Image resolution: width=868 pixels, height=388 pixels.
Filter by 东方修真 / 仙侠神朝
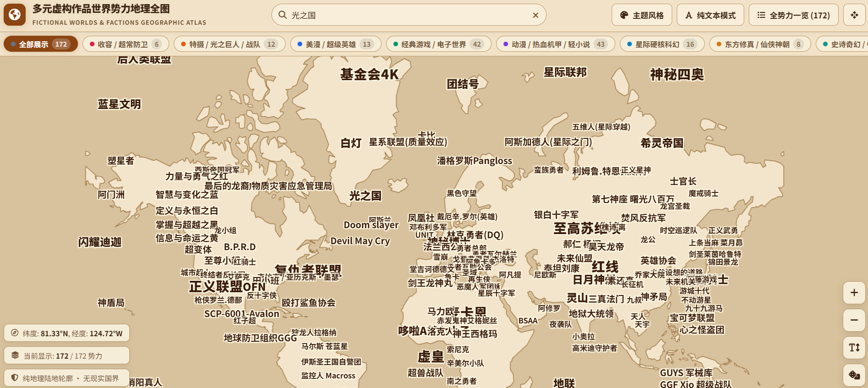pos(760,44)
